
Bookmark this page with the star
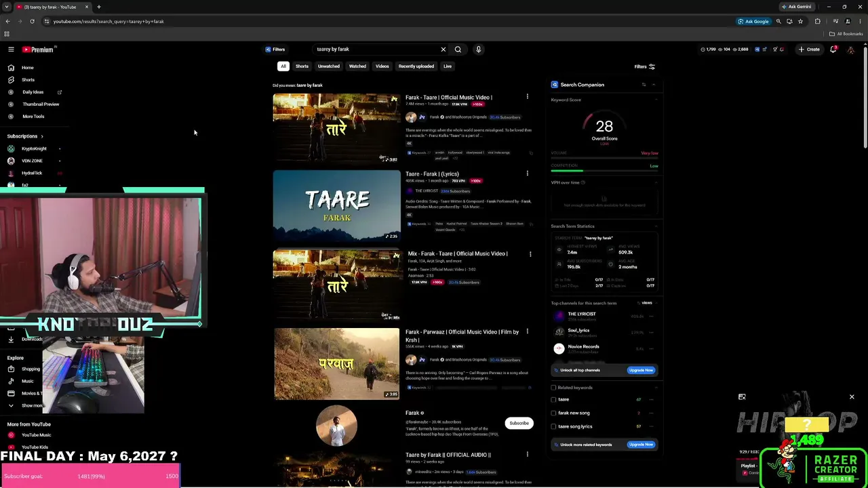(800, 21)
